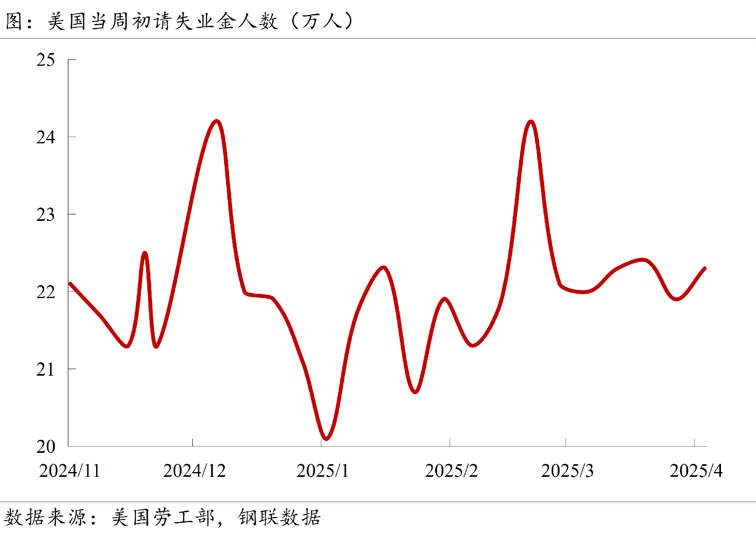This screenshot has width=756, height=541.
Task: Click the red line's rightmost end point
Action: (704, 269)
